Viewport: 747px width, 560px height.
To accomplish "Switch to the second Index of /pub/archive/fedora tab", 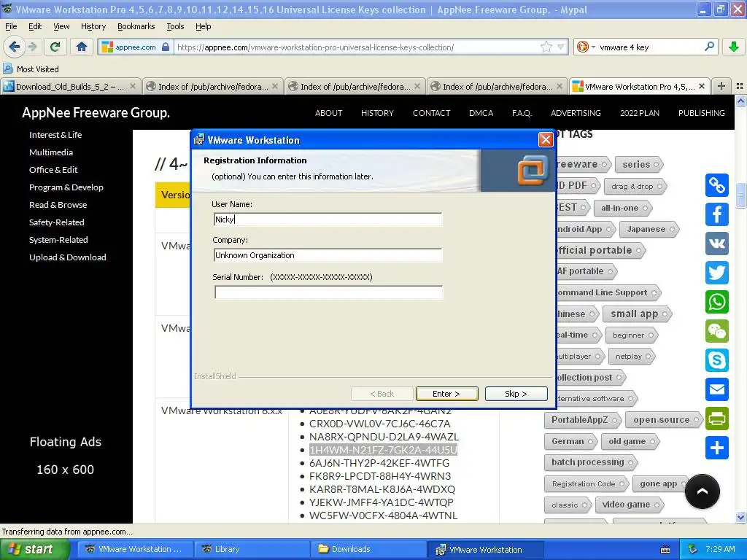I will (356, 86).
